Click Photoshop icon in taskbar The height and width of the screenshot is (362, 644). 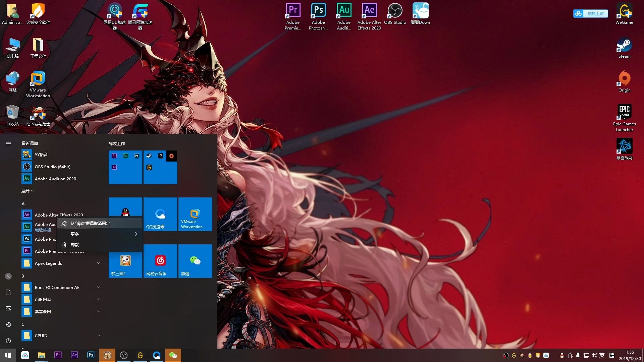click(91, 355)
